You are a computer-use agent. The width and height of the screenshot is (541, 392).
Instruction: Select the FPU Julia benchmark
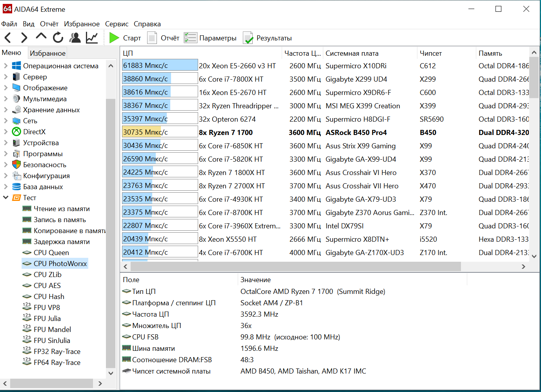pyautogui.click(x=47, y=319)
